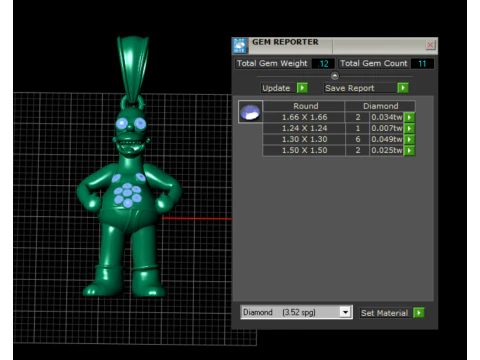
Task: Click quantity 1 in the 1.24 row
Action: [x=358, y=128]
